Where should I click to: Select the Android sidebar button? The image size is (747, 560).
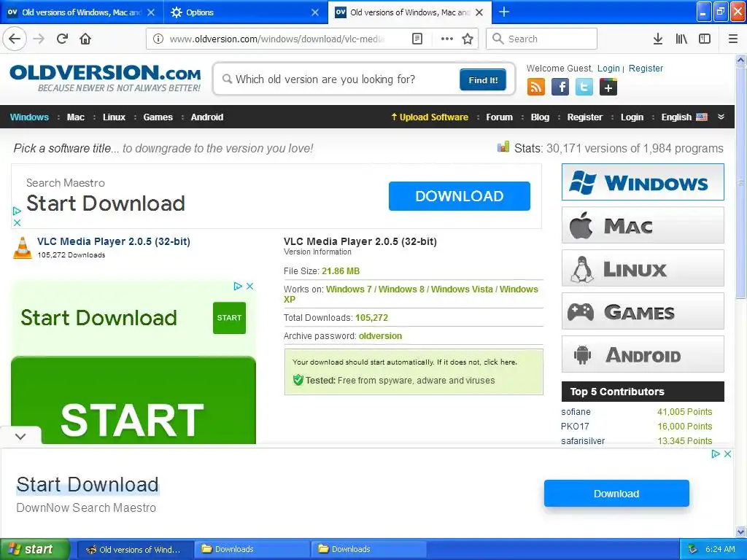click(x=643, y=354)
